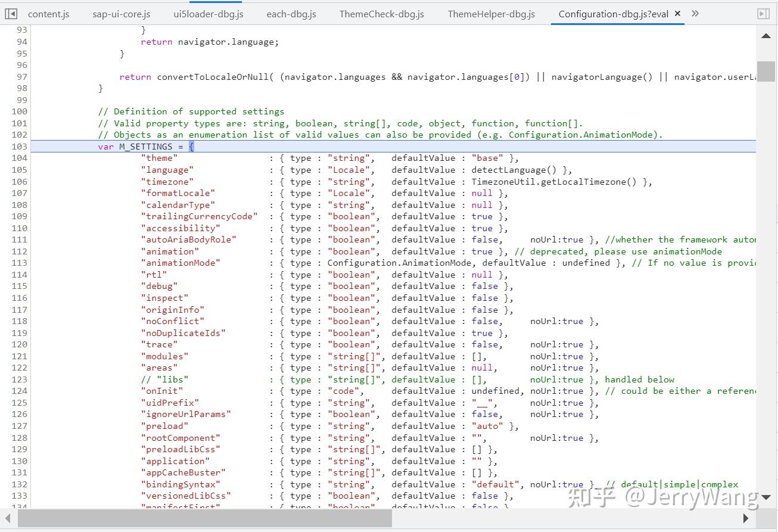Click TimezoneUtil.getLocalTimezone() call
The image size is (778, 532).
[554, 182]
